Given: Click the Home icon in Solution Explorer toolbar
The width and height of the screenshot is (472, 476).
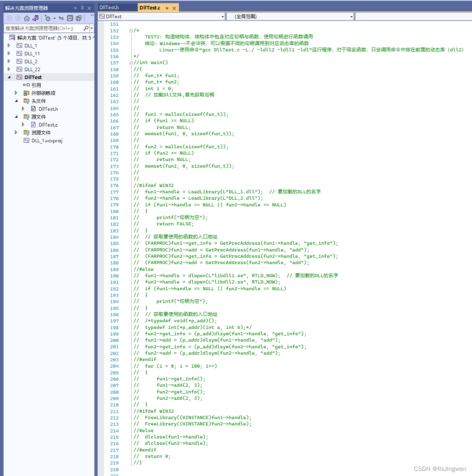Looking at the screenshot, I should [x=26, y=18].
